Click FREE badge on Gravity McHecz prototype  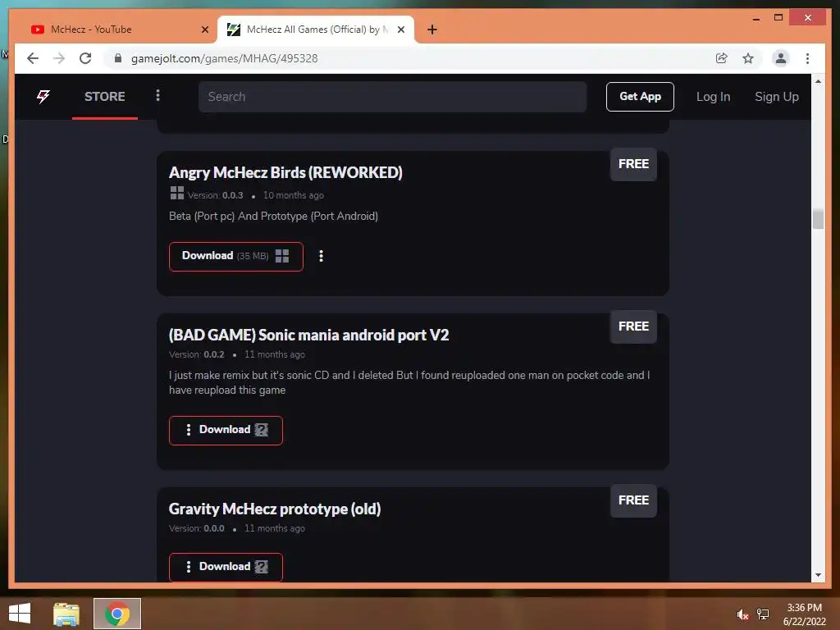click(633, 500)
